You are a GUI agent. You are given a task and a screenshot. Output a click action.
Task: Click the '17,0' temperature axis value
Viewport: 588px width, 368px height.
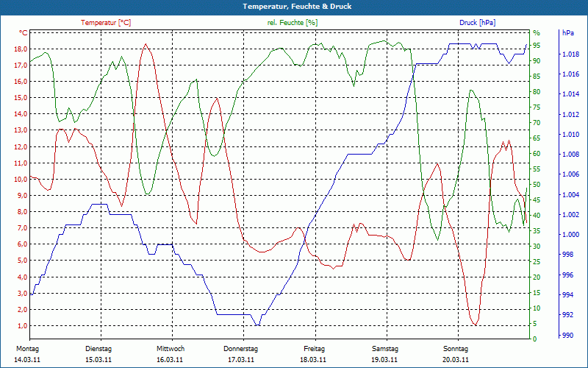pyautogui.click(x=21, y=66)
